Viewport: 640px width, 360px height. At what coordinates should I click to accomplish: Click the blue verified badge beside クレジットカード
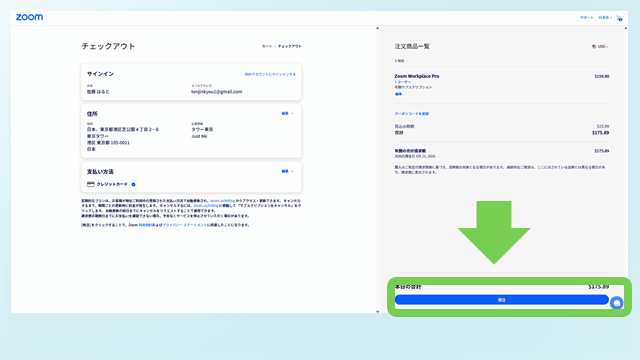click(x=133, y=184)
